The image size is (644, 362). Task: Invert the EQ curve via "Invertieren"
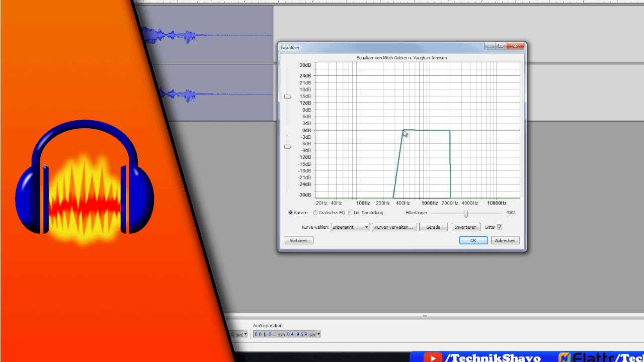(x=466, y=227)
